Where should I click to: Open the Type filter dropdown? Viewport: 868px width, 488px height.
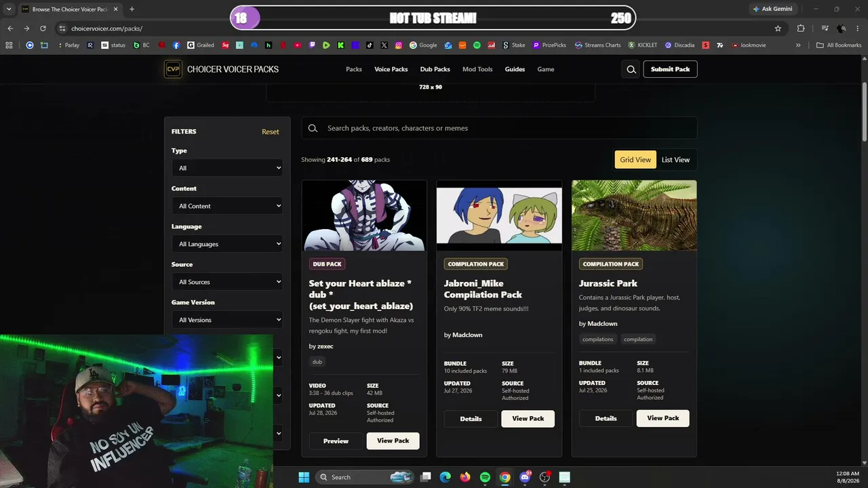coord(227,168)
